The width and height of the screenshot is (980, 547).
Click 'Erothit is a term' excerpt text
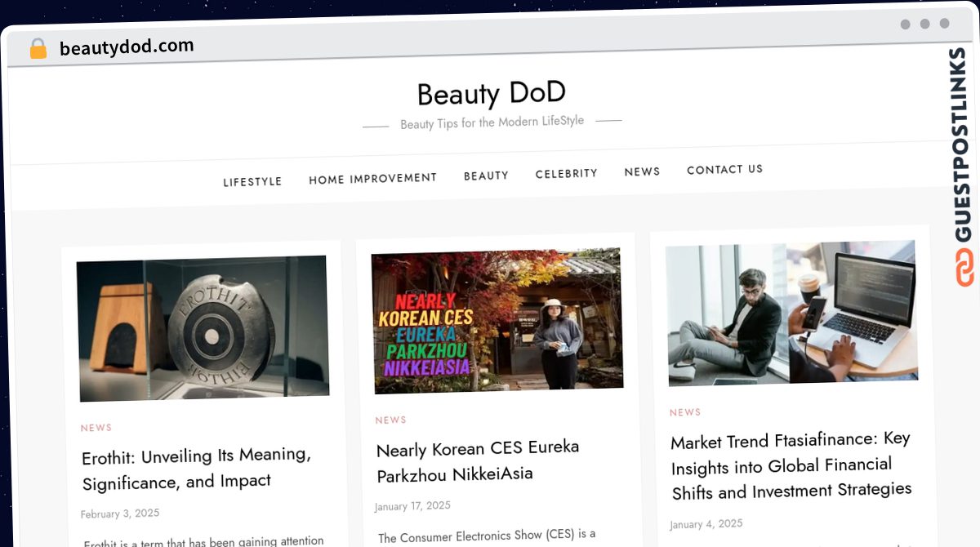point(204,540)
